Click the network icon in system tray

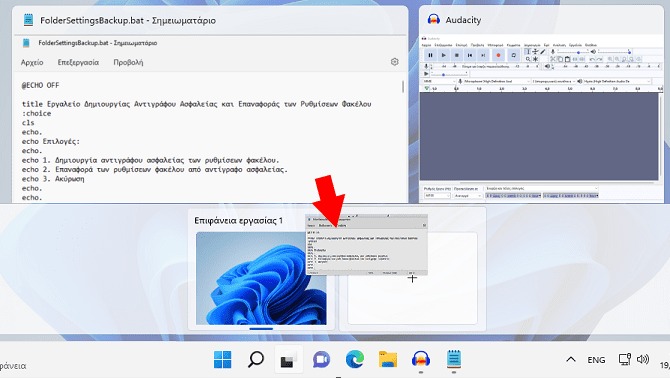pyautogui.click(x=625, y=359)
